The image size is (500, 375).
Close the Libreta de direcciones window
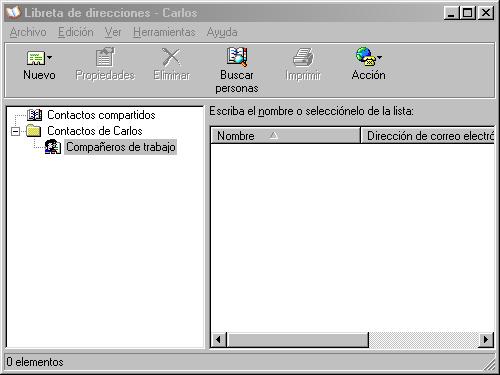(x=486, y=13)
